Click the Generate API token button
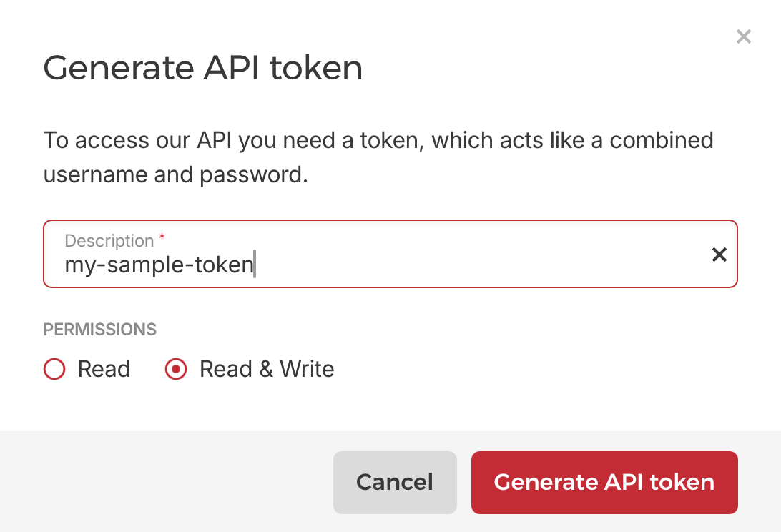Image resolution: width=781 pixels, height=532 pixels. tap(604, 482)
